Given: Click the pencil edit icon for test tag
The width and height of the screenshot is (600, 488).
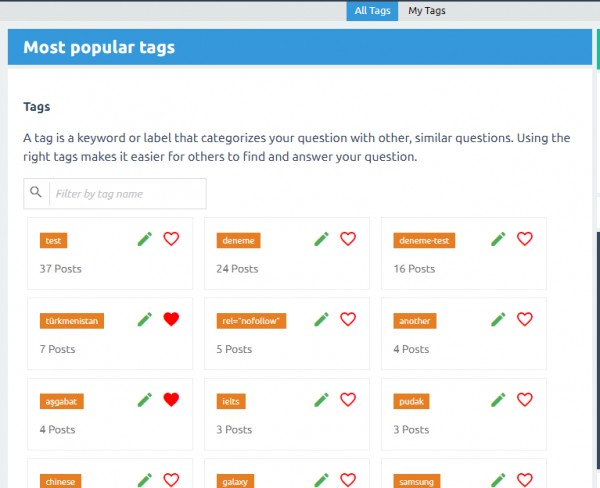Looking at the screenshot, I should [x=145, y=239].
